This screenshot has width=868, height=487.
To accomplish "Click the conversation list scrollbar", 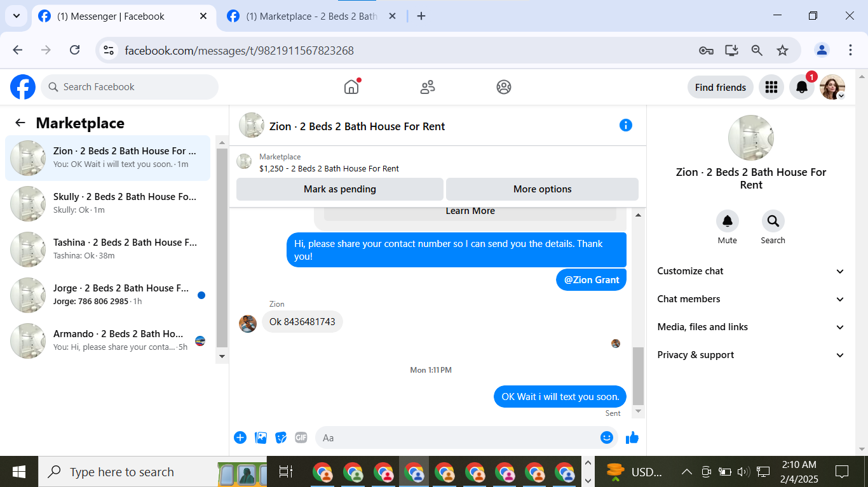I will [222, 248].
